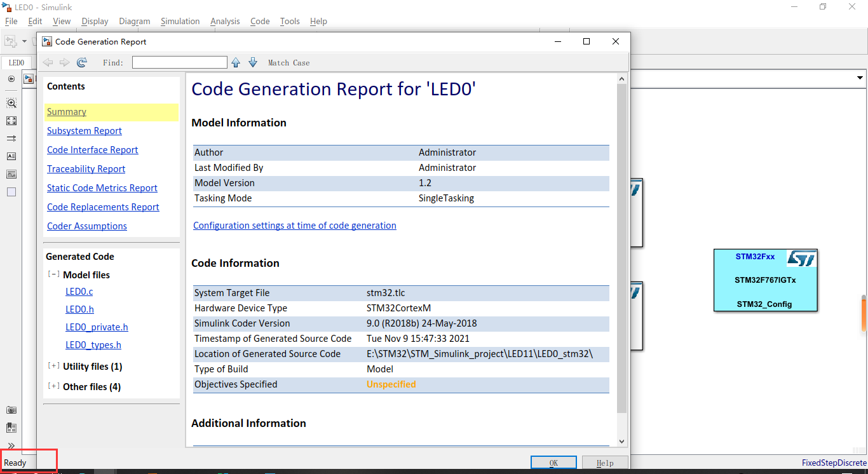This screenshot has width=868, height=474.
Task: Open generated file LED0.c
Action: [79, 292]
